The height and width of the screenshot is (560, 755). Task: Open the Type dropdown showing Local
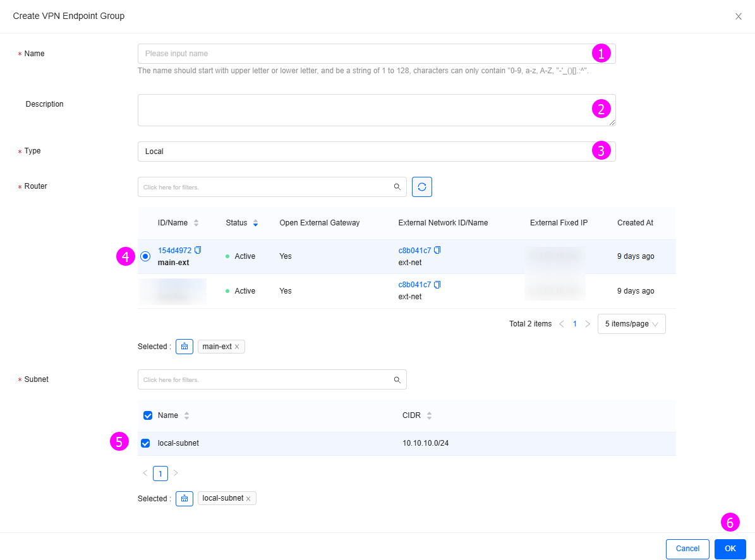377,151
